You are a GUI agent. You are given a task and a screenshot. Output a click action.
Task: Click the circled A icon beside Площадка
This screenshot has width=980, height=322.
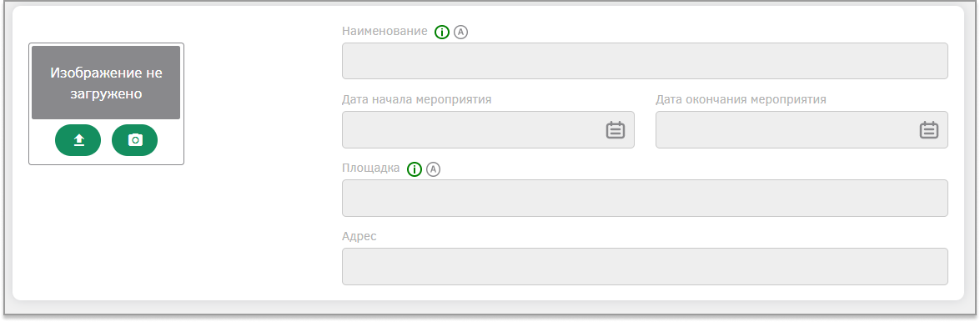click(433, 169)
